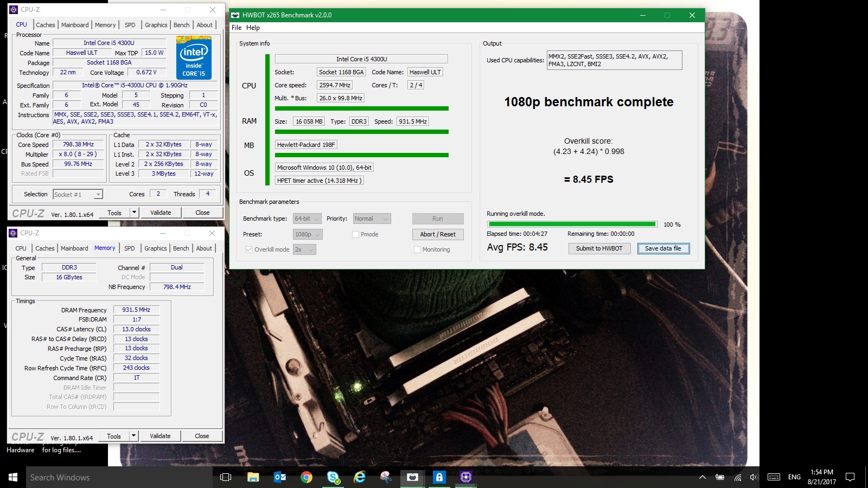Open the Graphics tab in the top CPU-Z window
Viewport: 868px width, 488px height.
click(156, 25)
